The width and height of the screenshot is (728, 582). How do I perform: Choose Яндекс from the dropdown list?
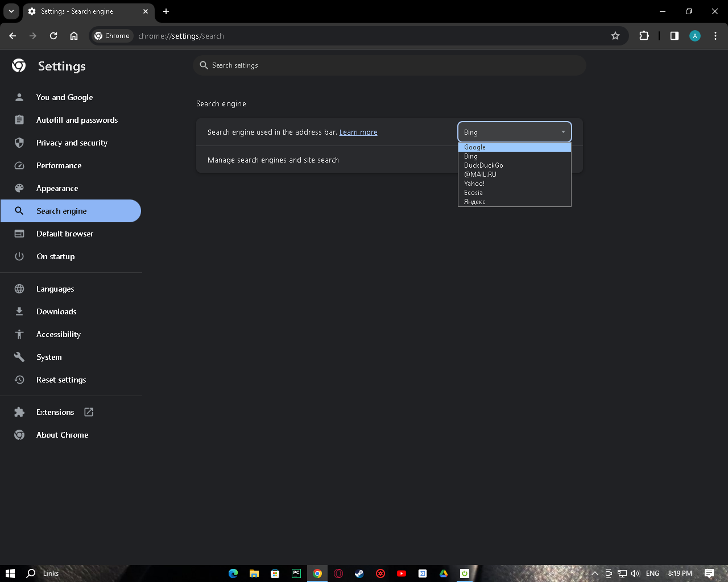(x=515, y=202)
